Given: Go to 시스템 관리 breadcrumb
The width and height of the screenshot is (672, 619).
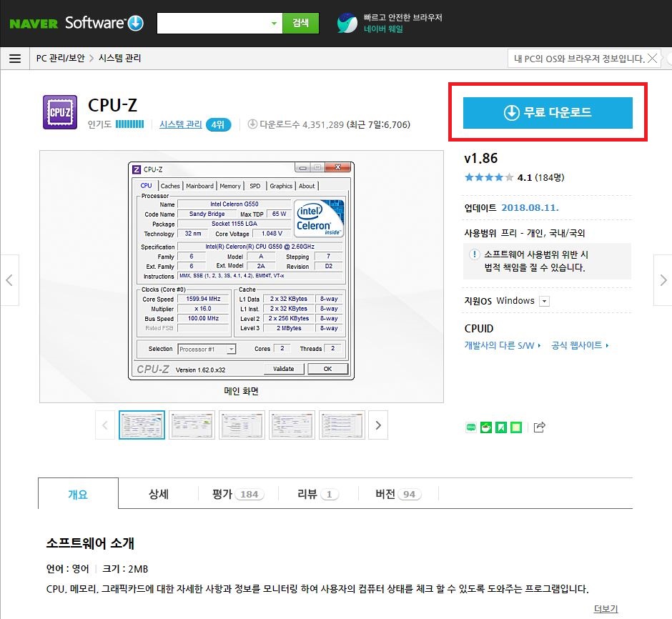Looking at the screenshot, I should pos(120,59).
